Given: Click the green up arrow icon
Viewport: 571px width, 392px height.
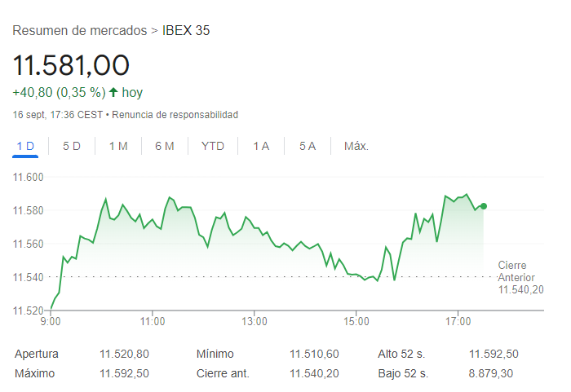Looking at the screenshot, I should click(x=113, y=92).
